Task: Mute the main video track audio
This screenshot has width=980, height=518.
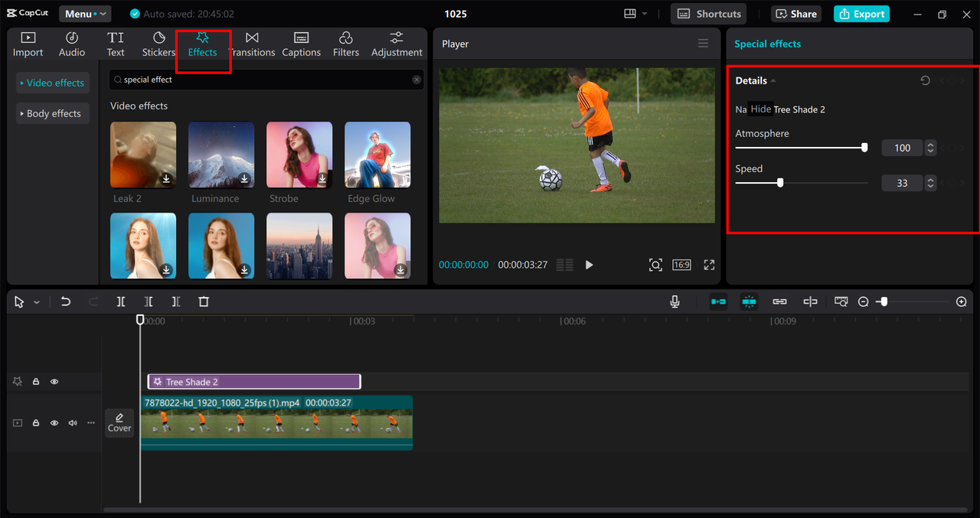Action: [73, 422]
